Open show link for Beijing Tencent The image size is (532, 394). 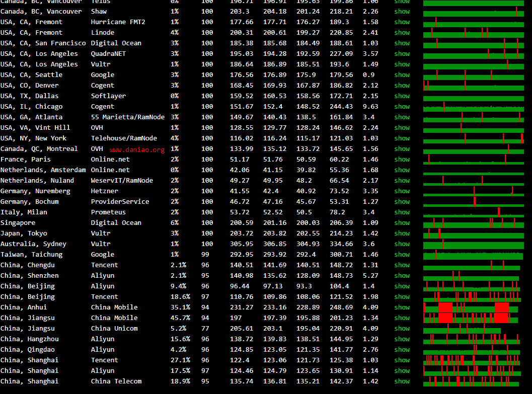click(x=402, y=297)
